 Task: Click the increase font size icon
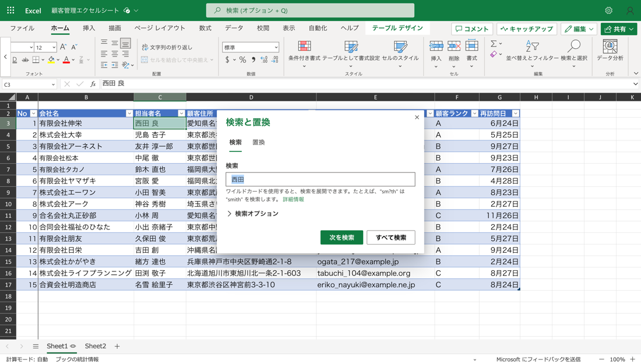64,47
